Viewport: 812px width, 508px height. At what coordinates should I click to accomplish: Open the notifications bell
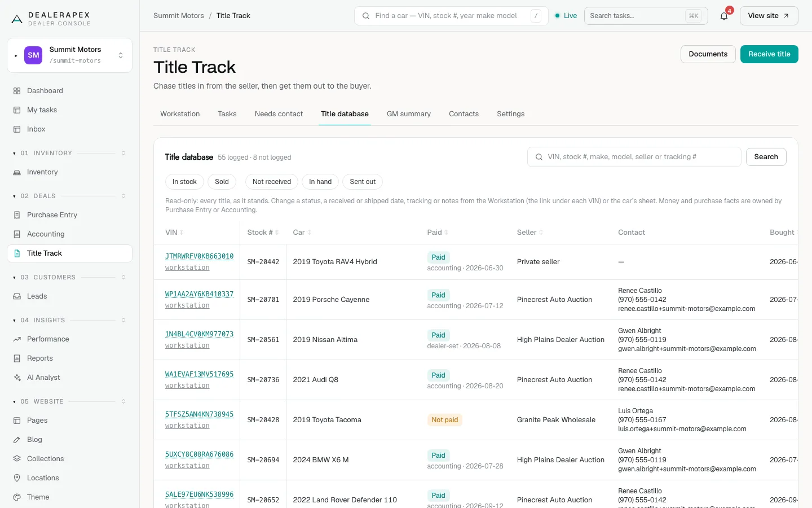click(724, 16)
